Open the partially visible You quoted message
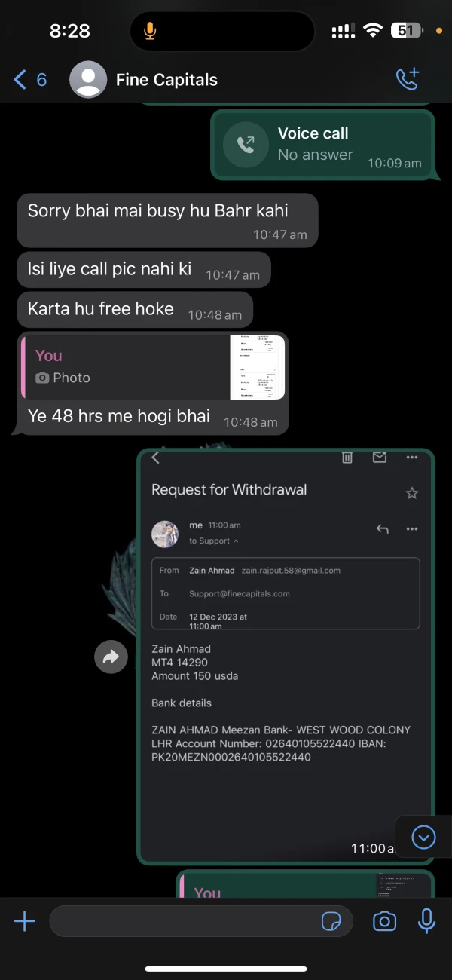Screen dimensions: 452x980 click(x=305, y=885)
